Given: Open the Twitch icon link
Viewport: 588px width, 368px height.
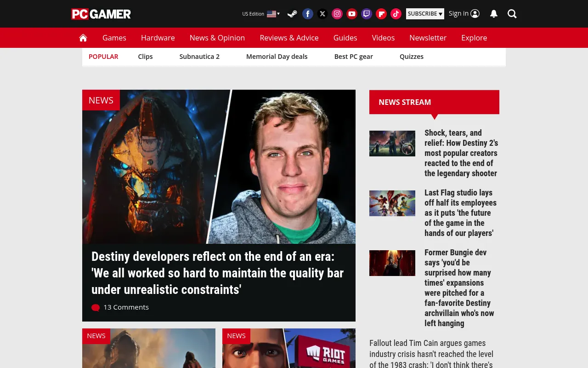Looking at the screenshot, I should coord(367,14).
